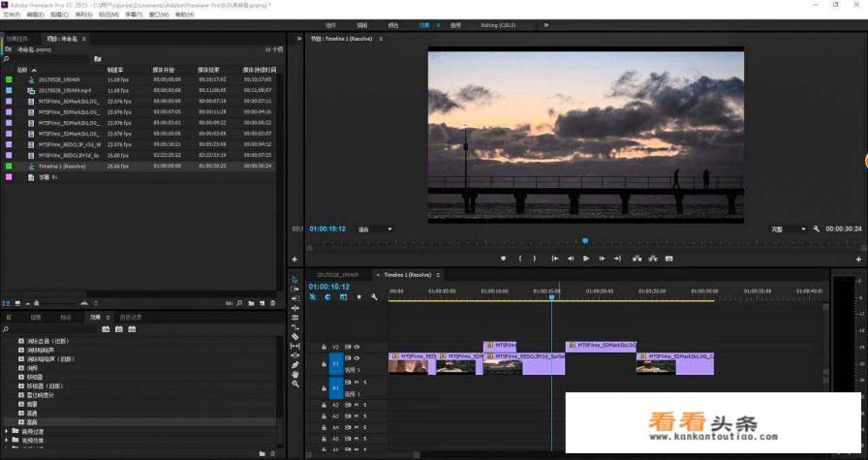
Task: Click the Export Frame camera icon
Action: tap(668, 259)
